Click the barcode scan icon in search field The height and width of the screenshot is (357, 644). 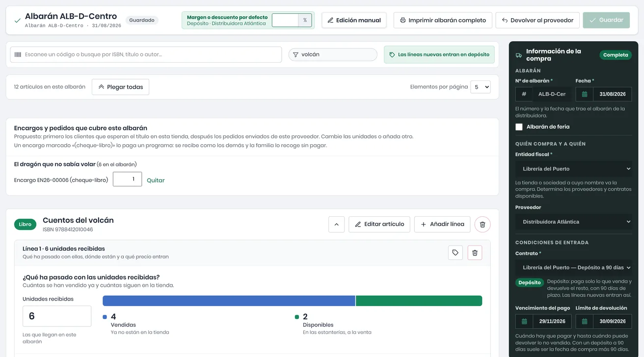(x=18, y=54)
